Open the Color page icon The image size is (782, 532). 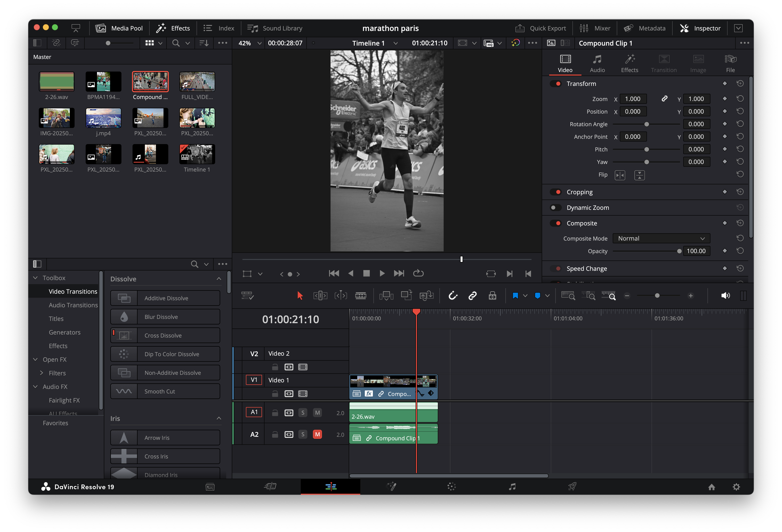tap(451, 487)
